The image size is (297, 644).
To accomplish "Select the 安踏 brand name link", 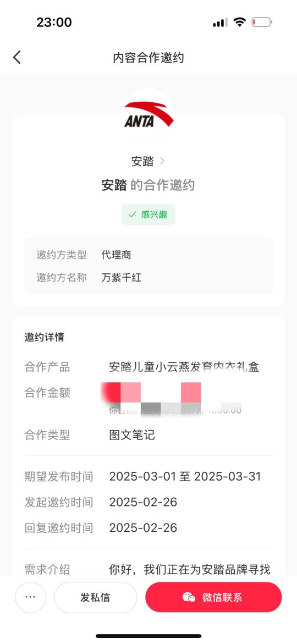I will 142,161.
